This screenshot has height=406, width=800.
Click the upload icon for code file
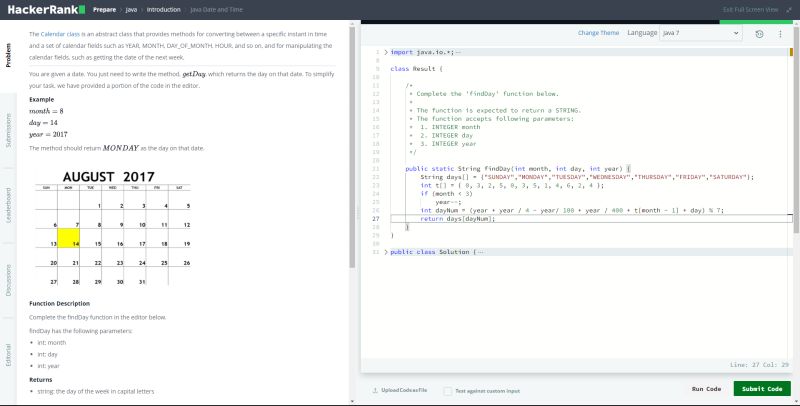375,389
